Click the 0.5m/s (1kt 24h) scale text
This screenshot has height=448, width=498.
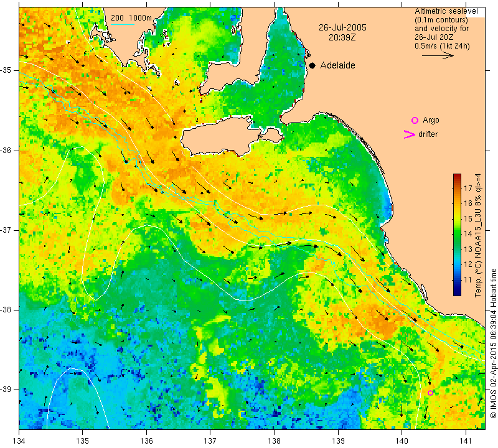point(442,46)
